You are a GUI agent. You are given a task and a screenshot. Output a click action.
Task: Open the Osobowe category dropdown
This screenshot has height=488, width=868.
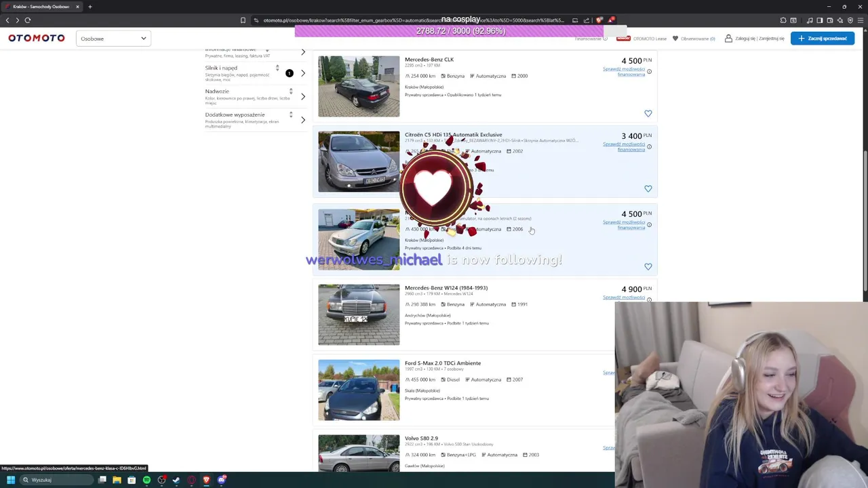tap(113, 39)
